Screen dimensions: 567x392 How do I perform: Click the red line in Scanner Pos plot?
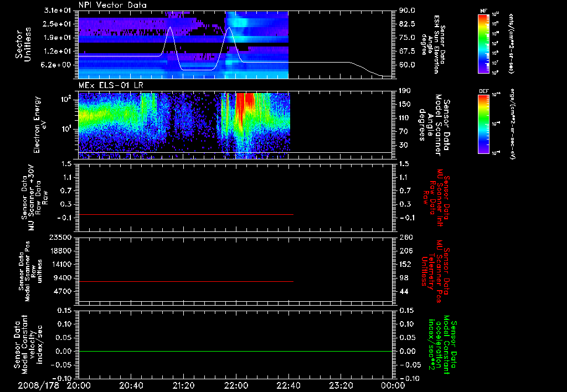[186, 281]
